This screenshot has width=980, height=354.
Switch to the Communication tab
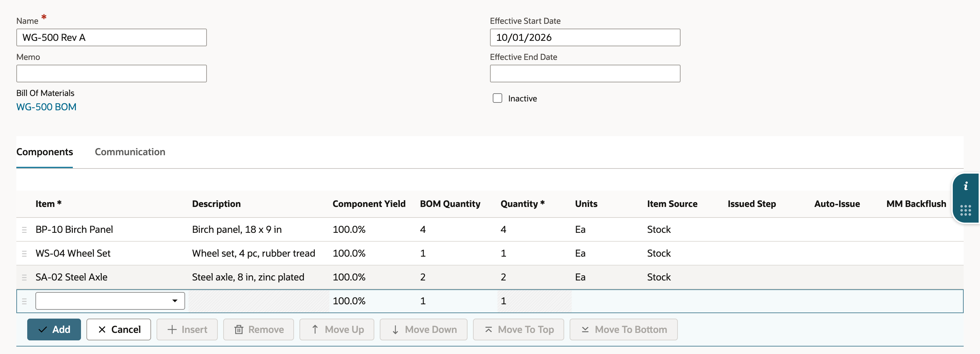point(130,152)
